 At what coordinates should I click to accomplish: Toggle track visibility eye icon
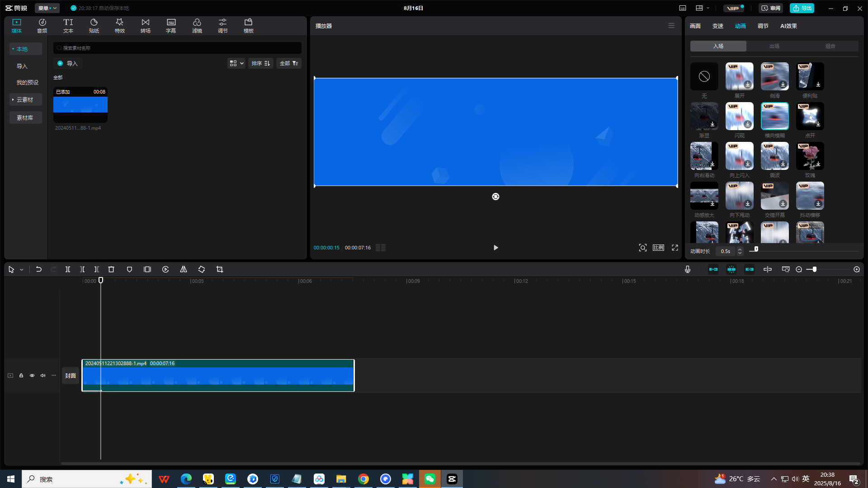32,375
